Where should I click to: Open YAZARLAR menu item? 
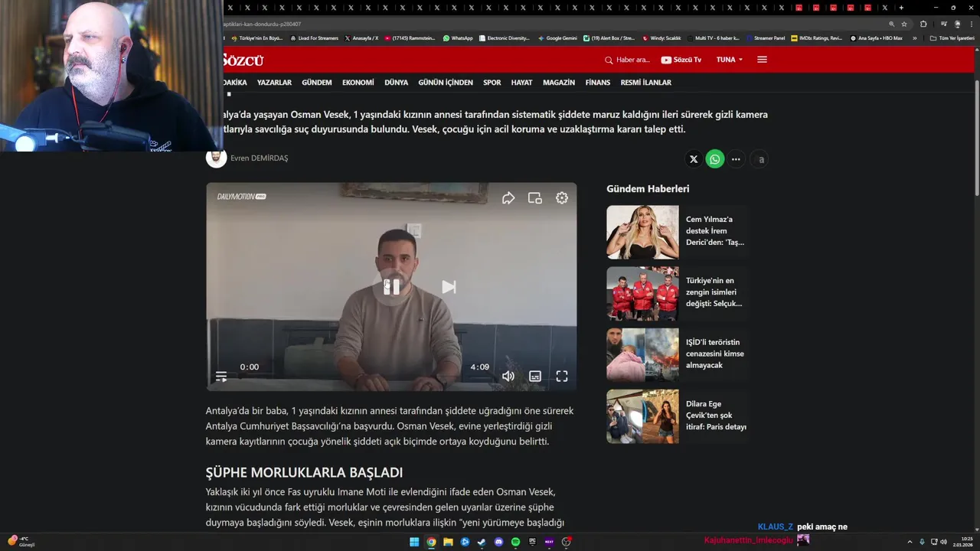coord(274,83)
